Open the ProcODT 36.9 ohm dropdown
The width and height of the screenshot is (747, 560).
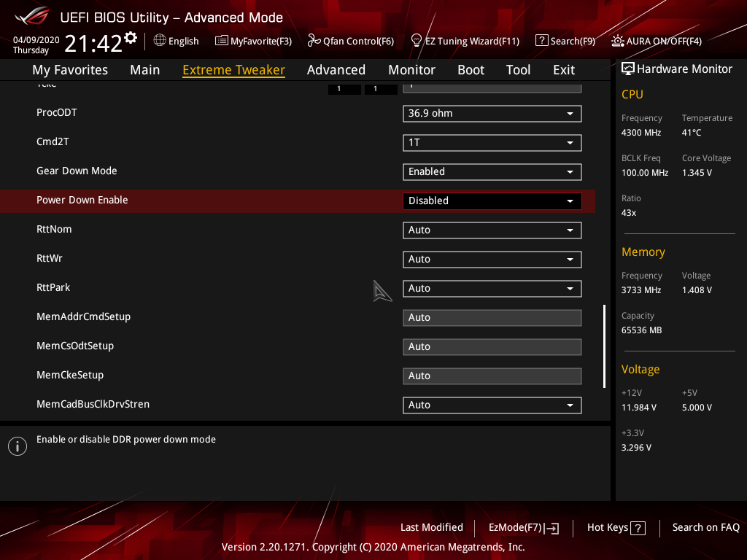click(x=492, y=114)
